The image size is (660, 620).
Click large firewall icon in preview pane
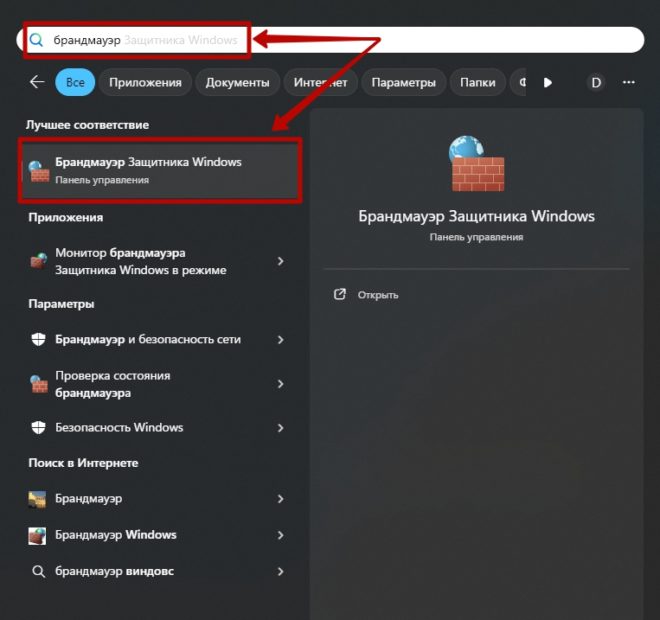click(x=476, y=163)
